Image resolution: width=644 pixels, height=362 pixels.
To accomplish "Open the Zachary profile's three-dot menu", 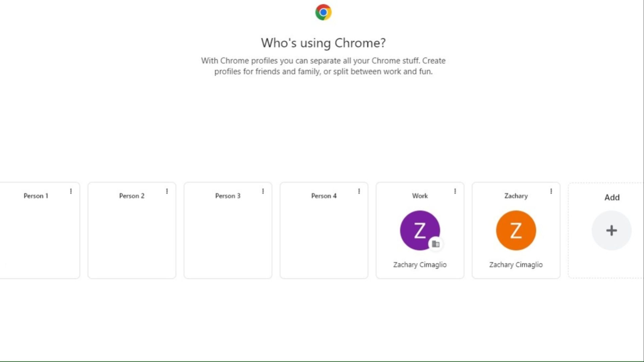I will point(551,191).
